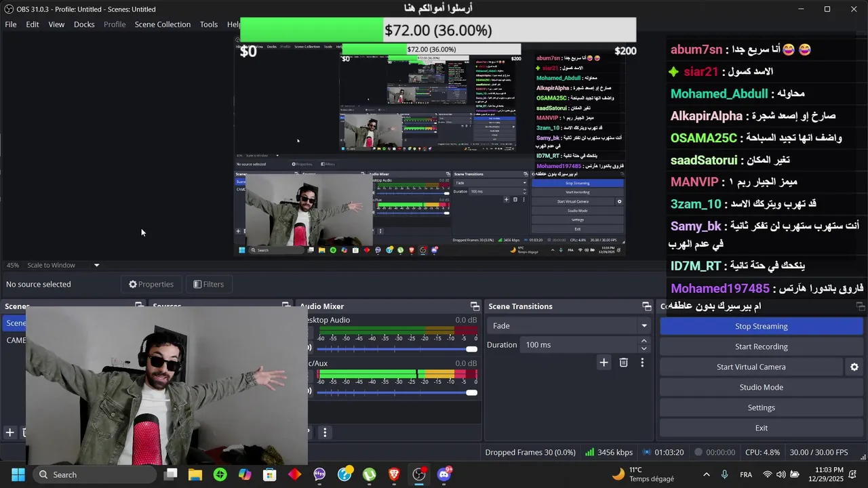Open File Explorer from taskbar
Image resolution: width=868 pixels, height=488 pixels.
click(195, 474)
